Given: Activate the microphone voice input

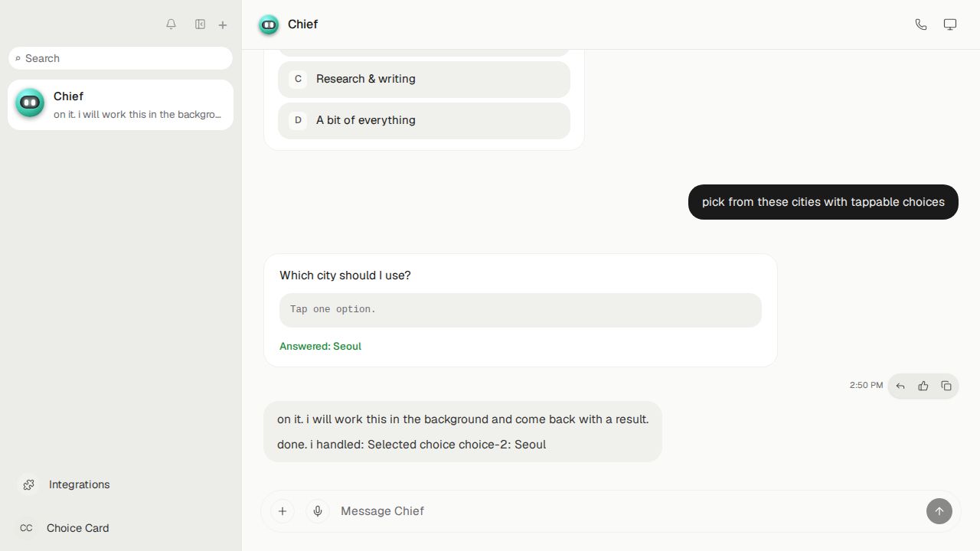Looking at the screenshot, I should pos(318,511).
